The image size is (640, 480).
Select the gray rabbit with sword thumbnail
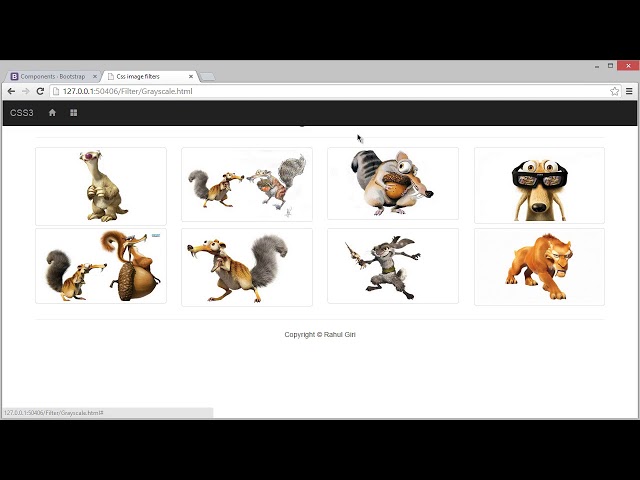tap(393, 266)
